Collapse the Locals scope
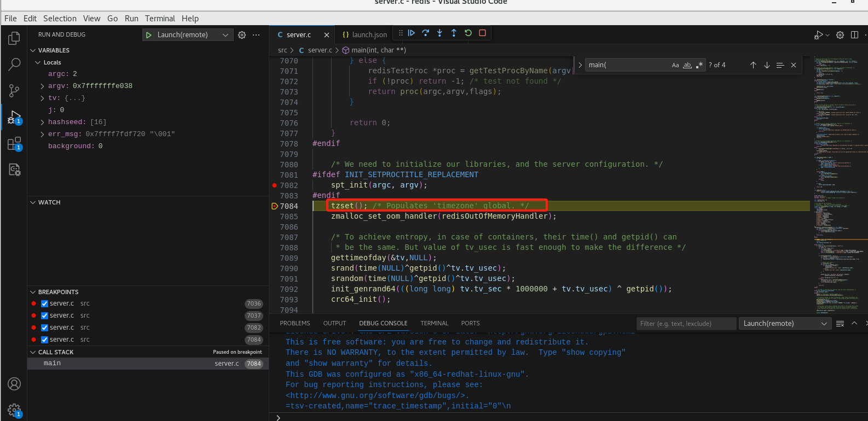 tap(38, 62)
